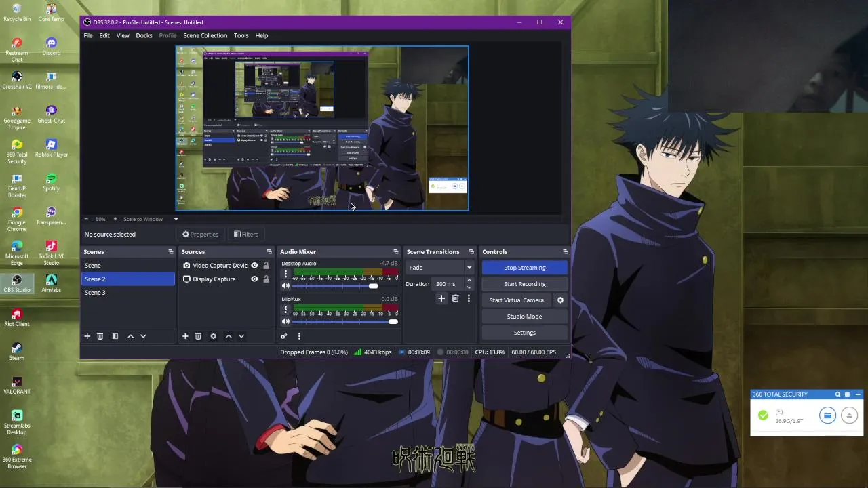Open OBS Settings button
This screenshot has width=868, height=488.
pos(525,333)
